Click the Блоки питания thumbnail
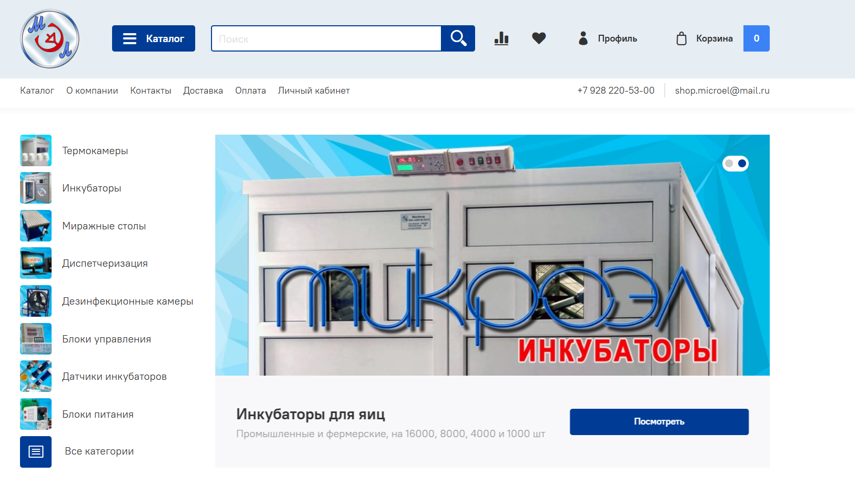Viewport: 855px width, 504px height. 36,414
